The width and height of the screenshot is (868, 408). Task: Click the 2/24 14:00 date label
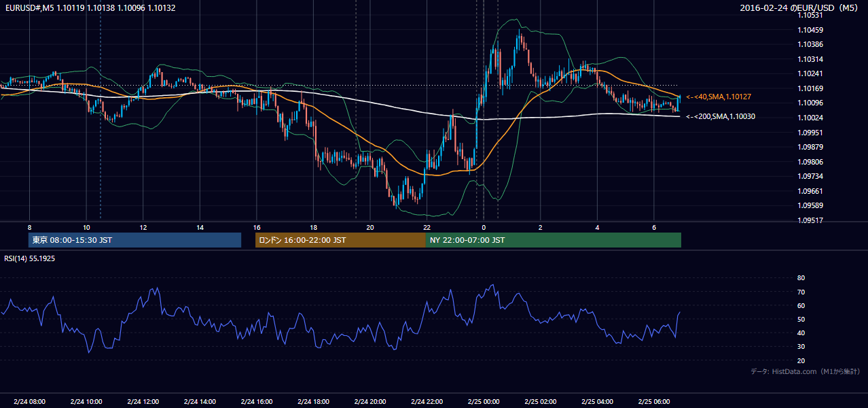(x=200, y=402)
